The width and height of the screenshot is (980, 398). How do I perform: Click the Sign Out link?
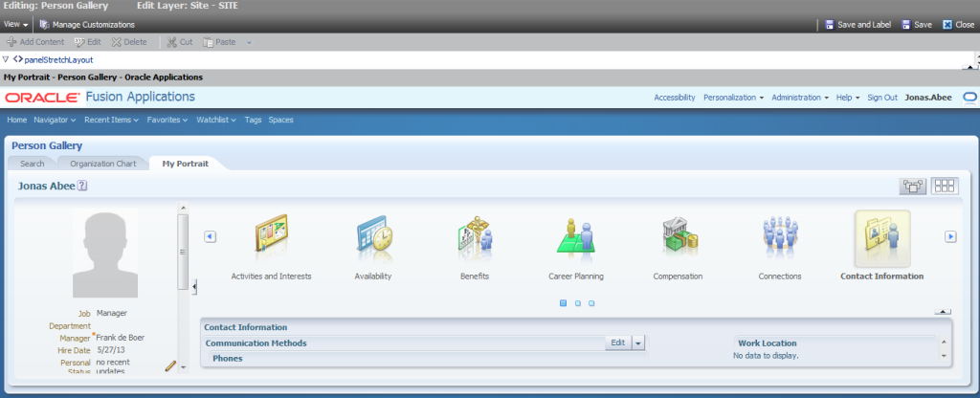coord(882,98)
